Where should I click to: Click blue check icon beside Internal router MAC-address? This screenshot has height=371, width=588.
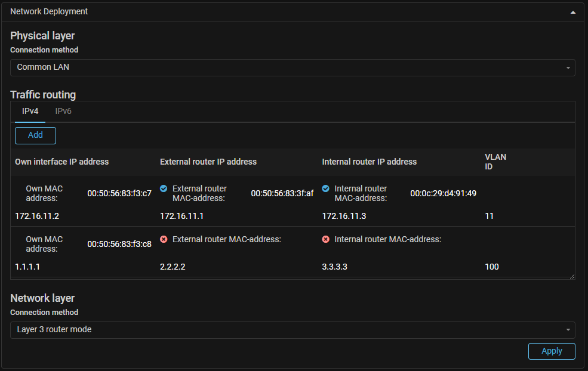pos(326,188)
